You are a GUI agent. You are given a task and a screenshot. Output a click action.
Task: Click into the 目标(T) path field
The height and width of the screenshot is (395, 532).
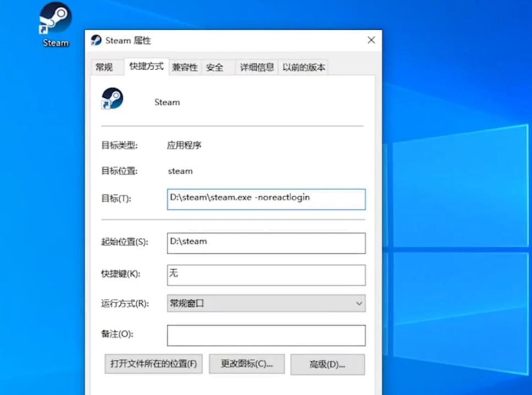(266, 199)
